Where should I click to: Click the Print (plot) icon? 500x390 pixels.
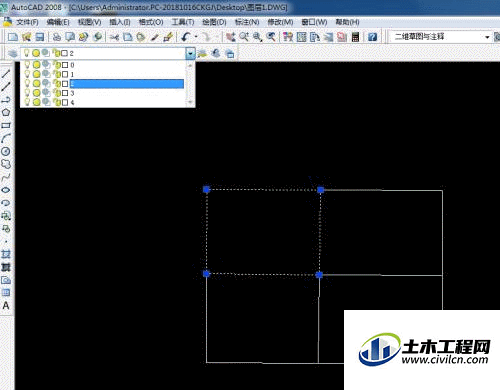coord(57,37)
